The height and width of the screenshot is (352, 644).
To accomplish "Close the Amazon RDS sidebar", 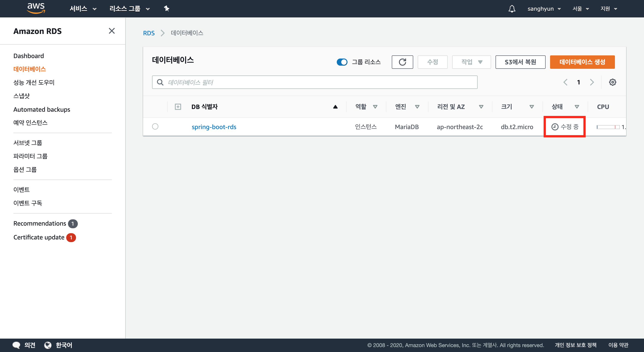I will (112, 31).
